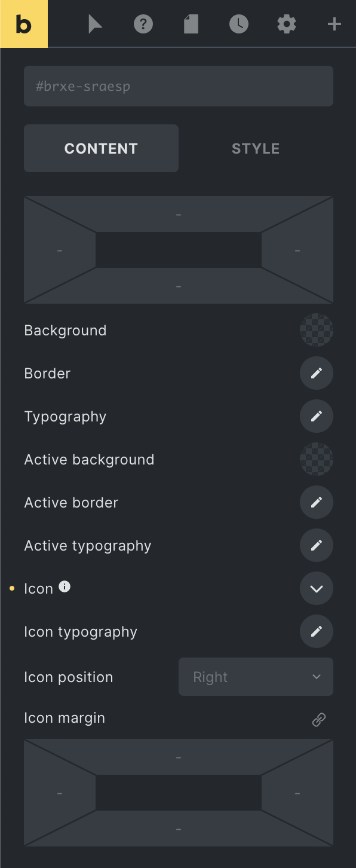
Task: Click the Icon info tooltip icon
Action: tap(65, 587)
